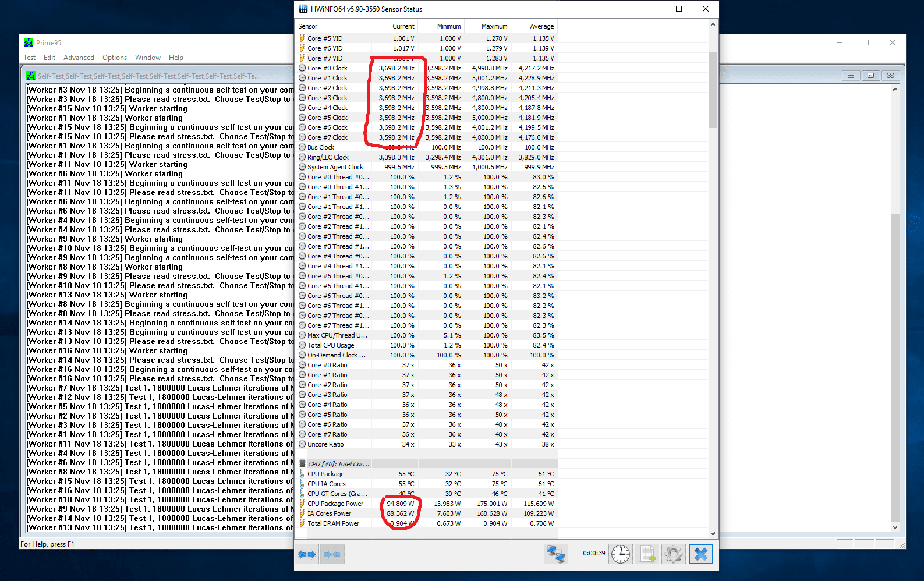
Task: Click the shrink columns arrows button in HWiNFO
Action: click(x=332, y=554)
